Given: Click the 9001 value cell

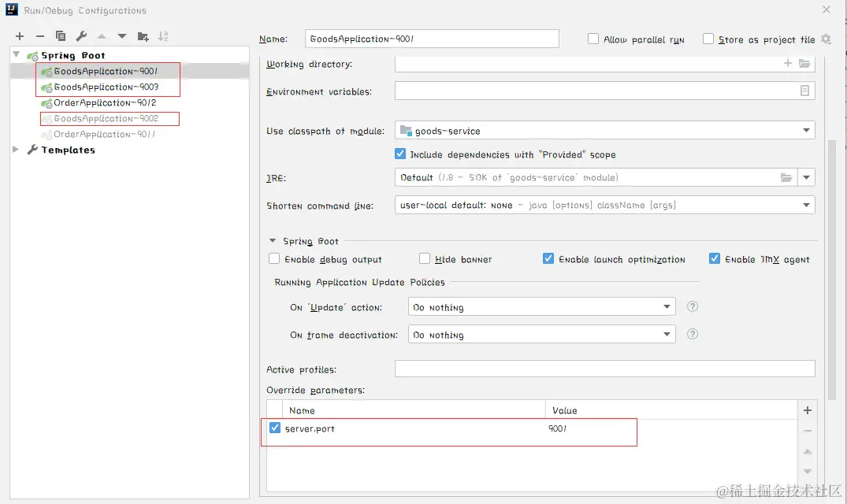Looking at the screenshot, I should (x=557, y=428).
